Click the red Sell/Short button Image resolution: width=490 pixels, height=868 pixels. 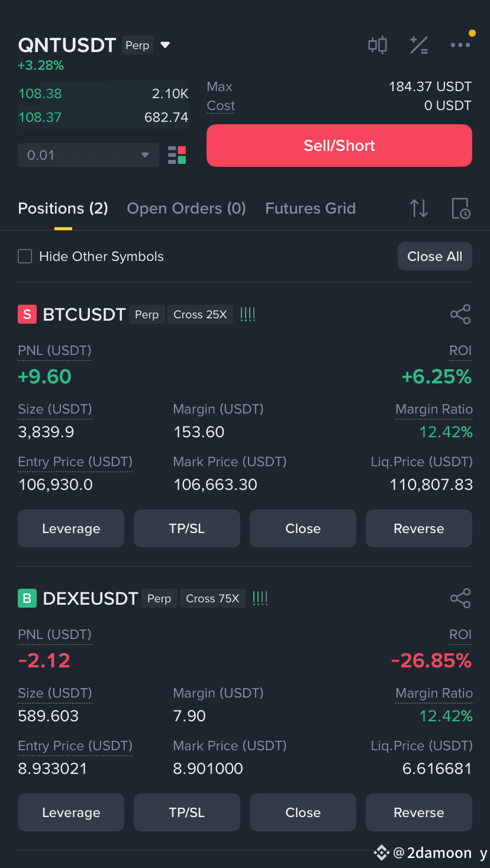(x=339, y=146)
